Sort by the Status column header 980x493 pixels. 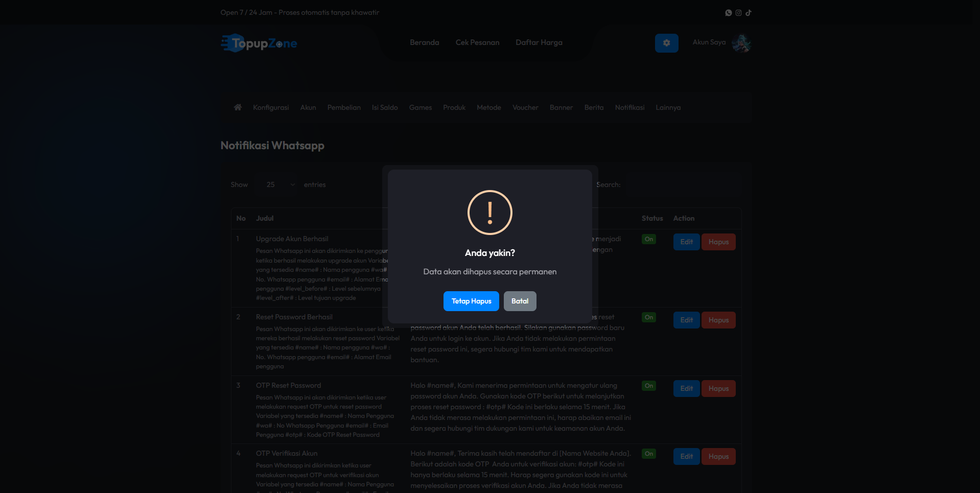pyautogui.click(x=652, y=218)
